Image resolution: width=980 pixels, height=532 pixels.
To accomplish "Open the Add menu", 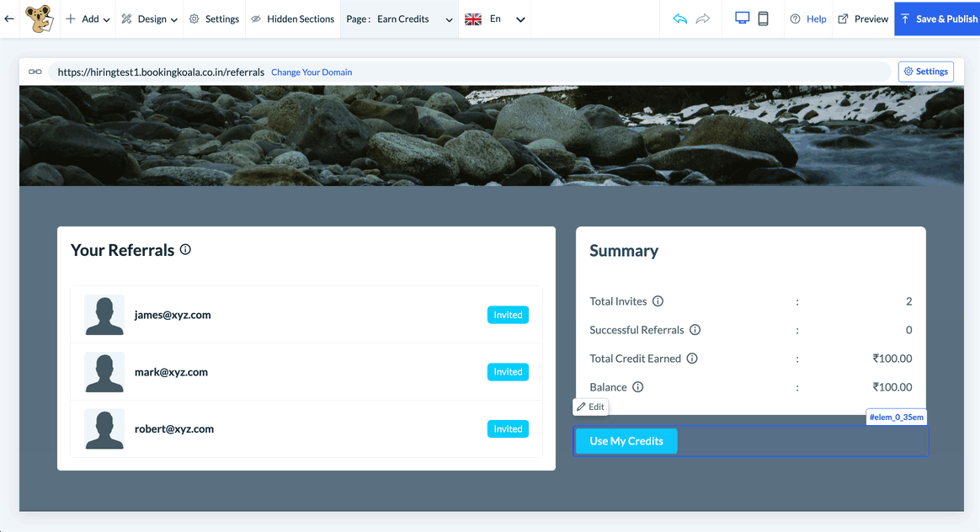I will click(x=88, y=19).
